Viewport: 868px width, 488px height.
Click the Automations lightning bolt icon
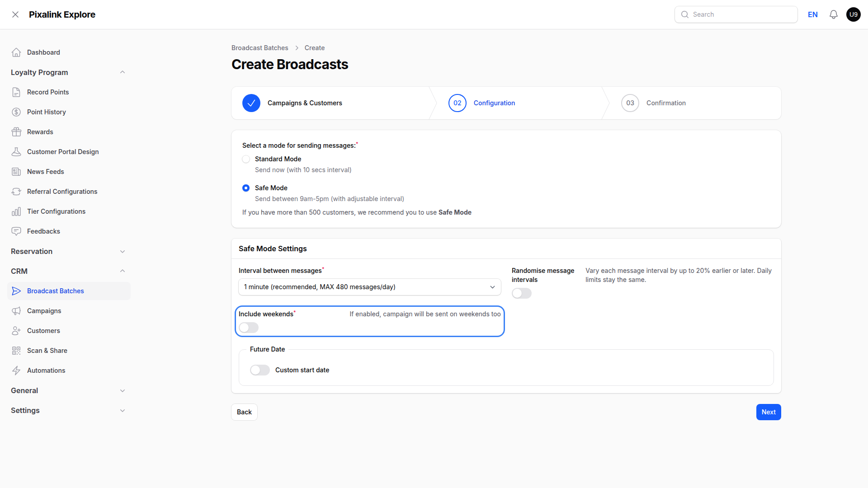16,371
